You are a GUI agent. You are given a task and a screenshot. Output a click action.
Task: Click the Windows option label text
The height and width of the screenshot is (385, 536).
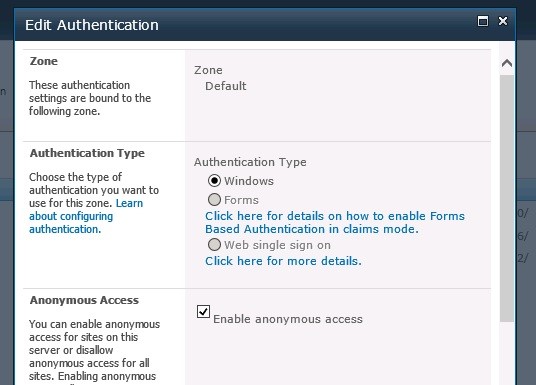pyautogui.click(x=249, y=181)
